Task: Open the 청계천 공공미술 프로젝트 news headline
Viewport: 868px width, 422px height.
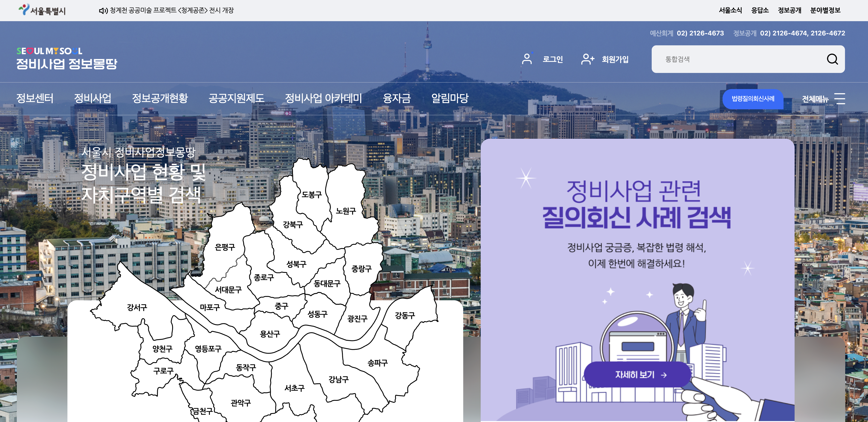Action: [171, 10]
